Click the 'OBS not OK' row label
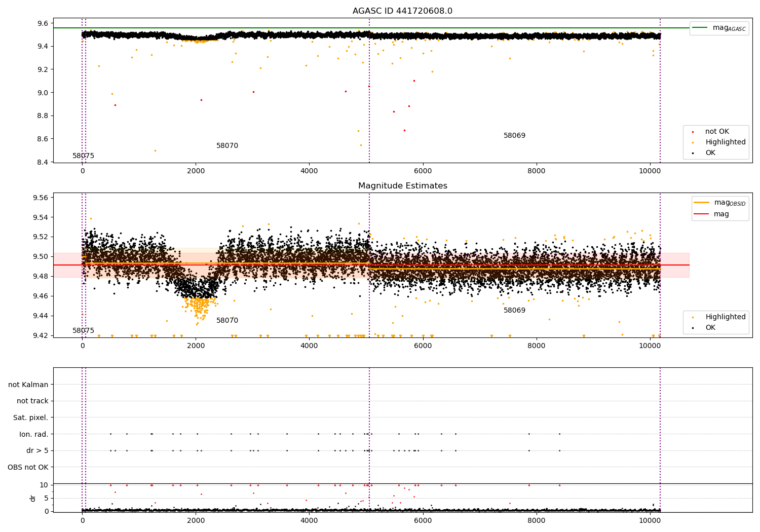Image resolution: width=760 pixels, height=532 pixels. tap(28, 467)
